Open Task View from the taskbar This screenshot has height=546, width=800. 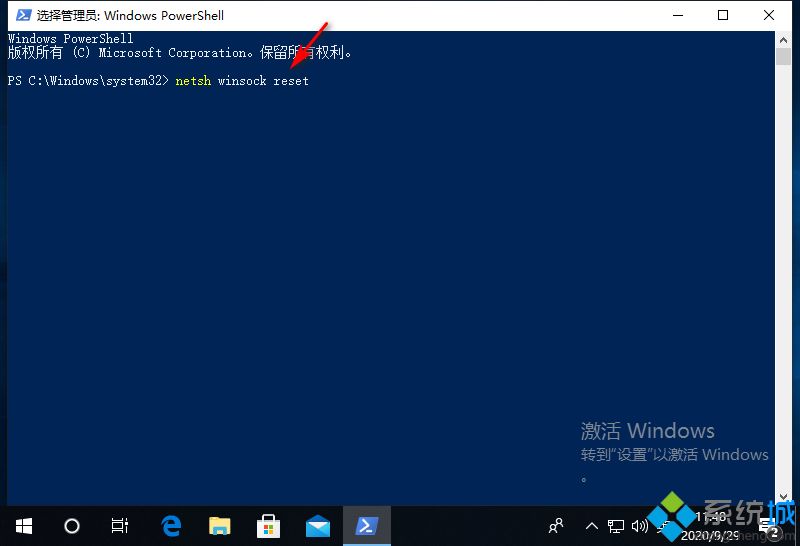click(x=119, y=526)
